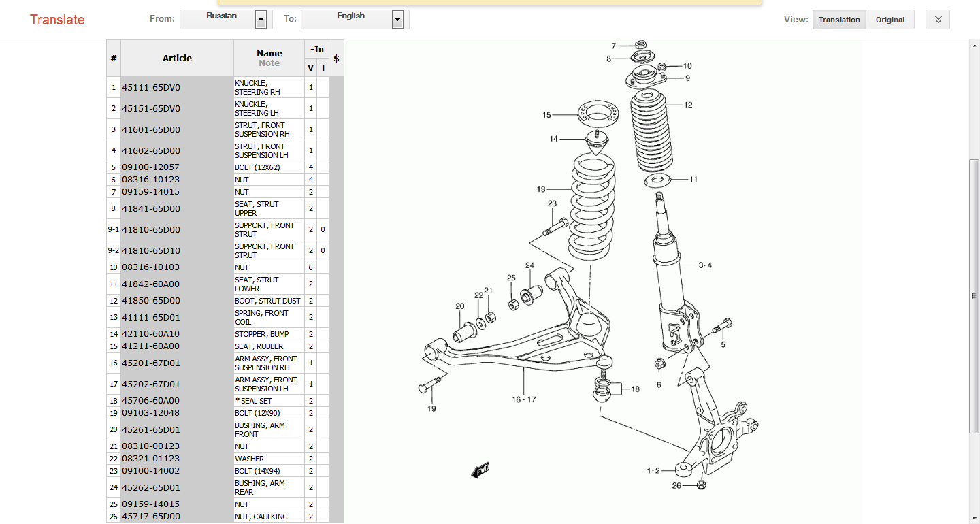
Task: Click the Article column header
Action: click(x=177, y=58)
